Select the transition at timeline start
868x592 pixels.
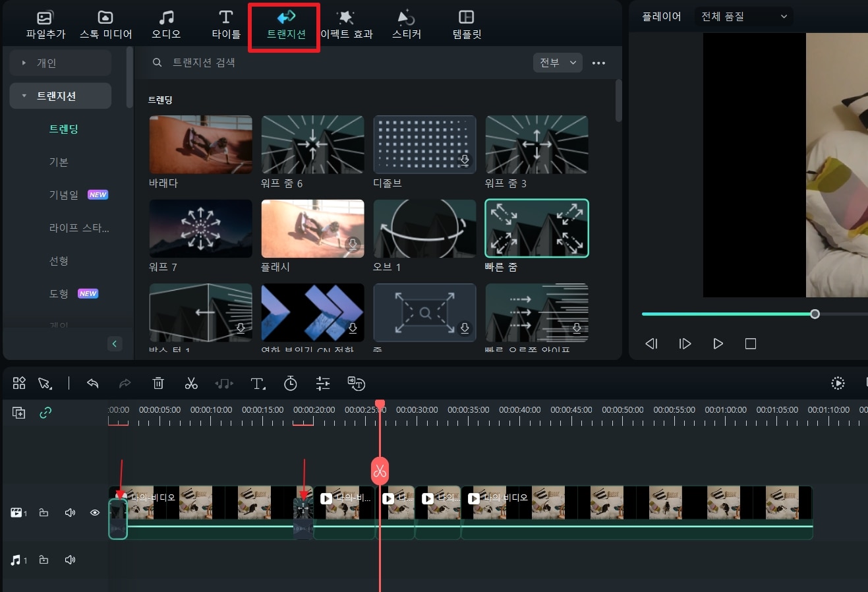[x=117, y=519]
